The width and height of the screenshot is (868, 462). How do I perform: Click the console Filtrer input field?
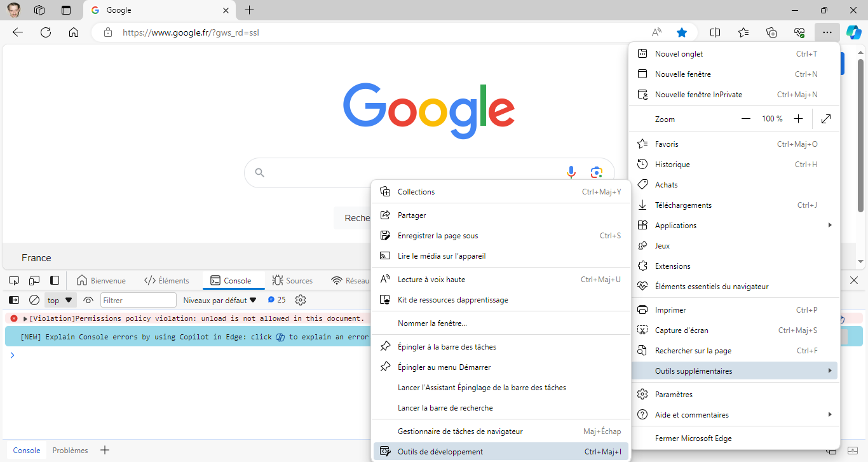pyautogui.click(x=139, y=300)
